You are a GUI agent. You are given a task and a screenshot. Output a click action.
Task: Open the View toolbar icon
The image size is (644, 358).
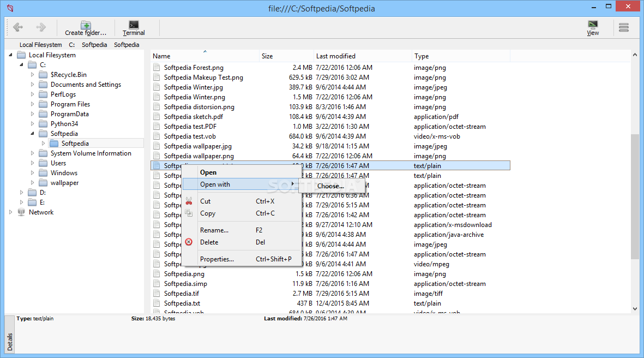(x=593, y=24)
